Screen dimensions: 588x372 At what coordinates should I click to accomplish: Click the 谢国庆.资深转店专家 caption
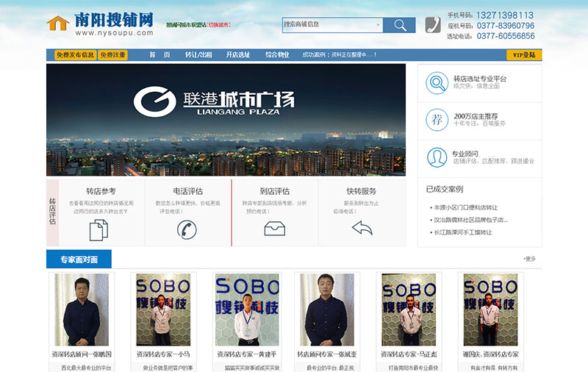tap(490, 354)
